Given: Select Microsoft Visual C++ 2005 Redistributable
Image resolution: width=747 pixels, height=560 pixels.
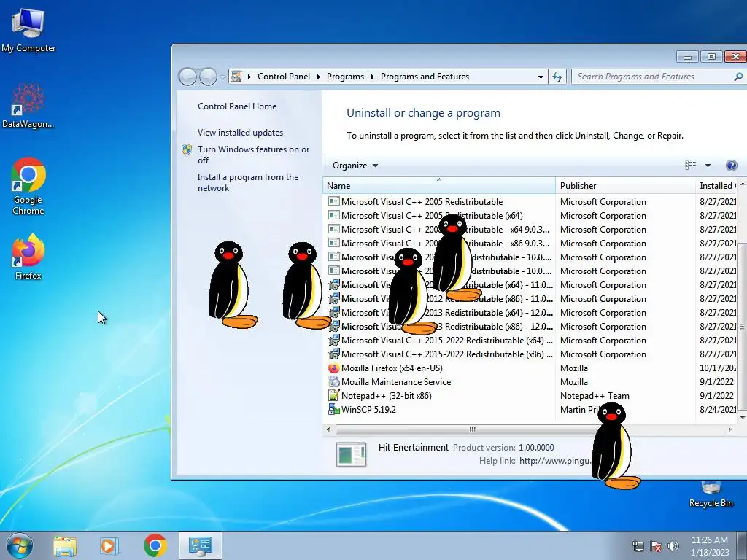Looking at the screenshot, I should (422, 202).
